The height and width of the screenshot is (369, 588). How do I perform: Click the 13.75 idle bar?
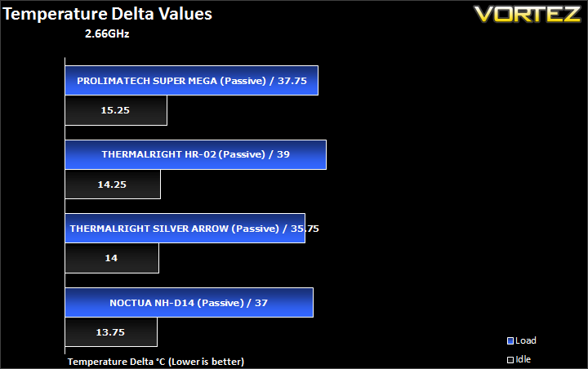[x=111, y=332]
